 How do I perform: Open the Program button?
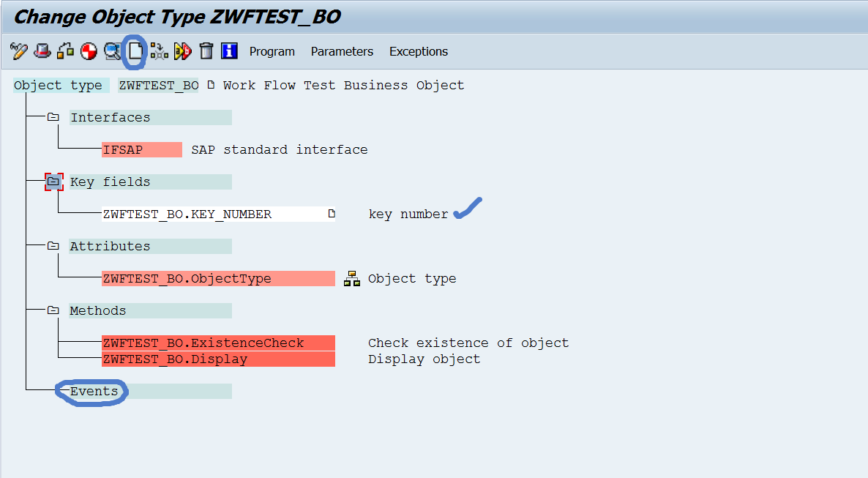click(272, 51)
